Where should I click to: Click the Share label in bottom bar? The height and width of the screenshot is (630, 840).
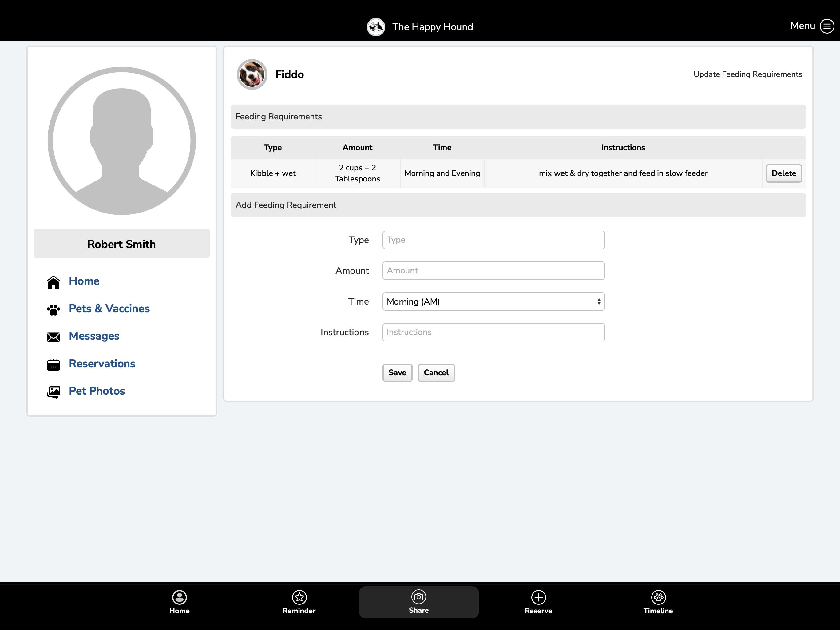[419, 610]
